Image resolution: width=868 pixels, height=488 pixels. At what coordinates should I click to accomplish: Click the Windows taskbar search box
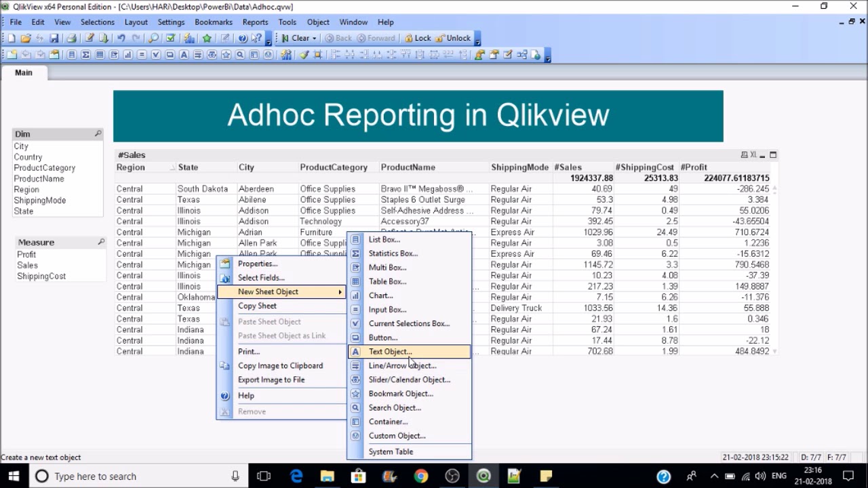139,476
